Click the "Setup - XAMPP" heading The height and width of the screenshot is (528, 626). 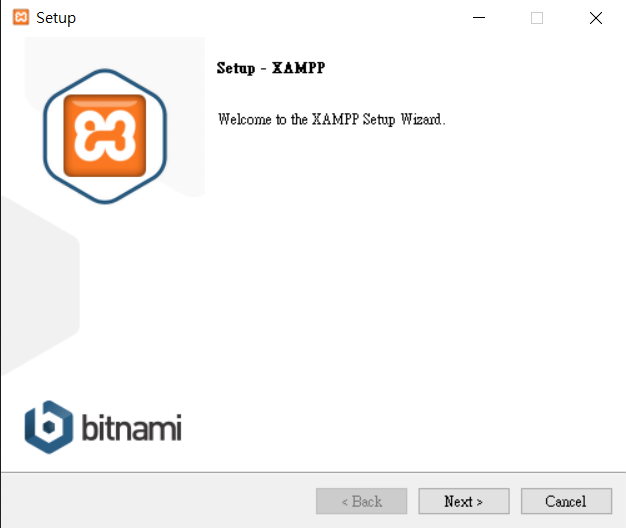(x=271, y=68)
